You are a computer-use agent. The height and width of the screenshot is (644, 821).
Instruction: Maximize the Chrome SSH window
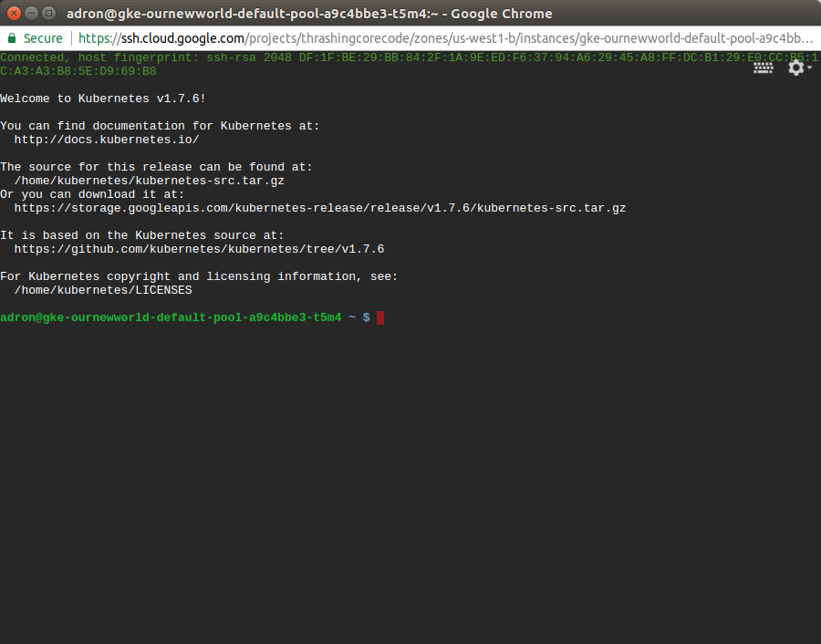[48, 13]
